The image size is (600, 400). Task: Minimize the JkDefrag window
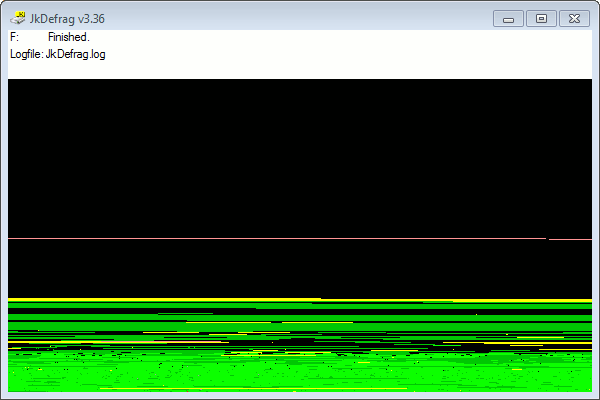point(508,19)
